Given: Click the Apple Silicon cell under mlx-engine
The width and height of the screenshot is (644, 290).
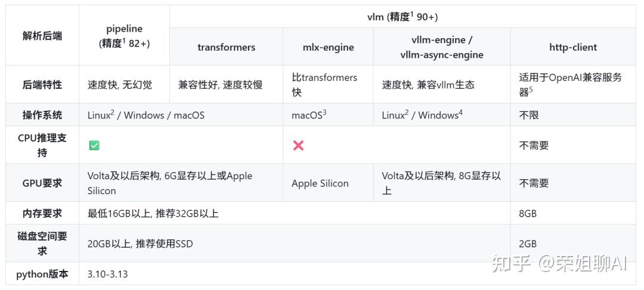Looking at the screenshot, I should pos(320,183).
